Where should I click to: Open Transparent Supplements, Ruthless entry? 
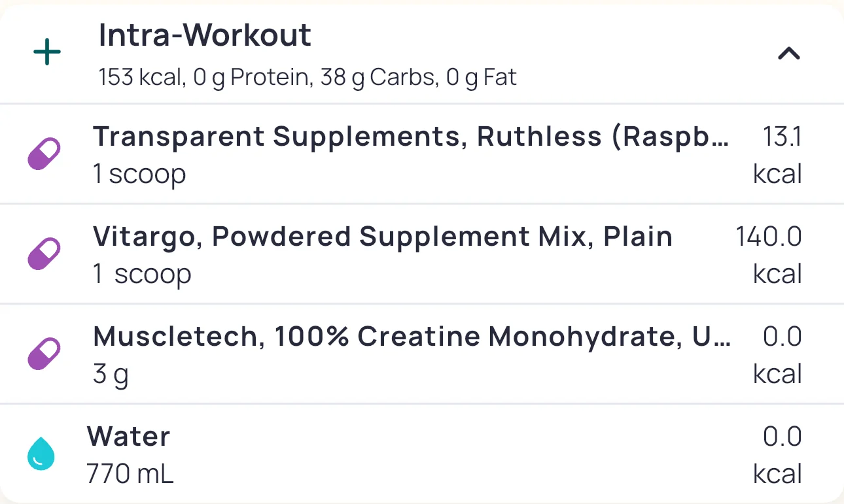(410, 137)
